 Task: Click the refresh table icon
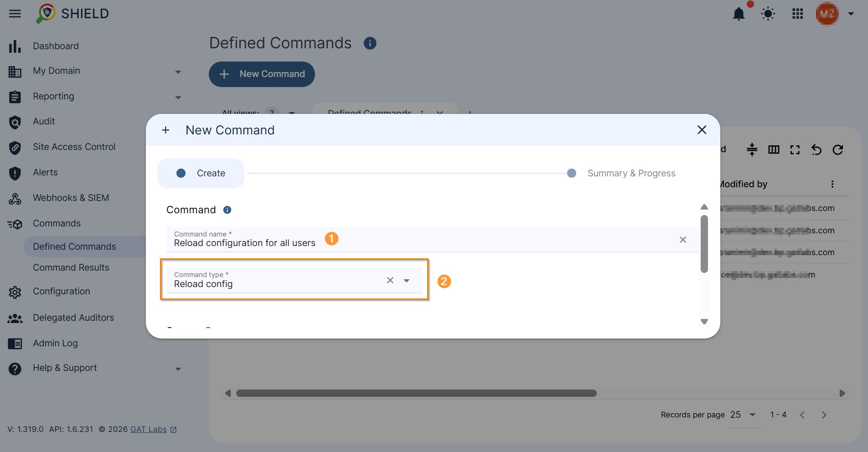[x=838, y=149]
